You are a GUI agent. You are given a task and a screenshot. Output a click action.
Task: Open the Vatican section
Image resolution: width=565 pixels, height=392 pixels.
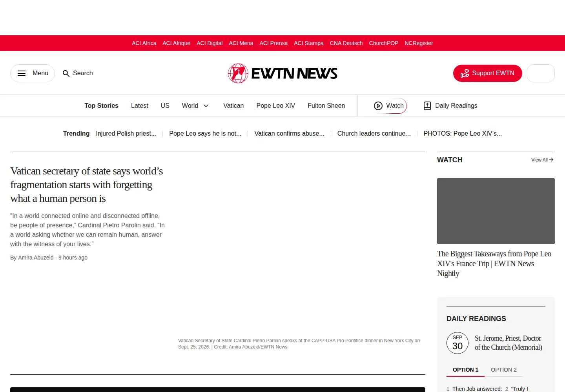233,106
